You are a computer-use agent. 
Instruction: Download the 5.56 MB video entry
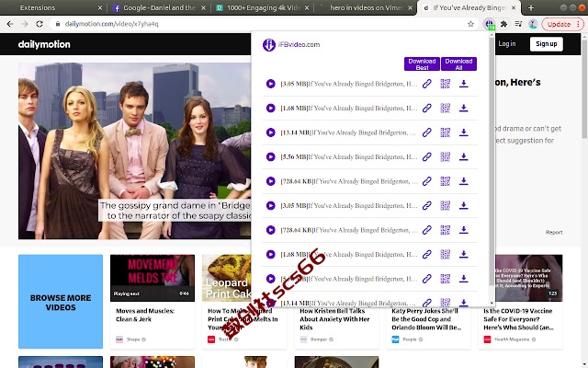pyautogui.click(x=463, y=157)
